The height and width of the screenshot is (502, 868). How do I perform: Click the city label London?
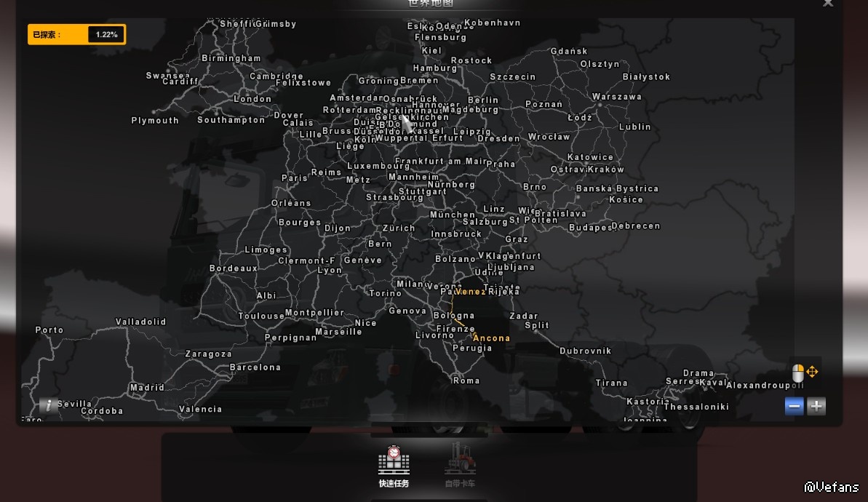click(x=252, y=98)
